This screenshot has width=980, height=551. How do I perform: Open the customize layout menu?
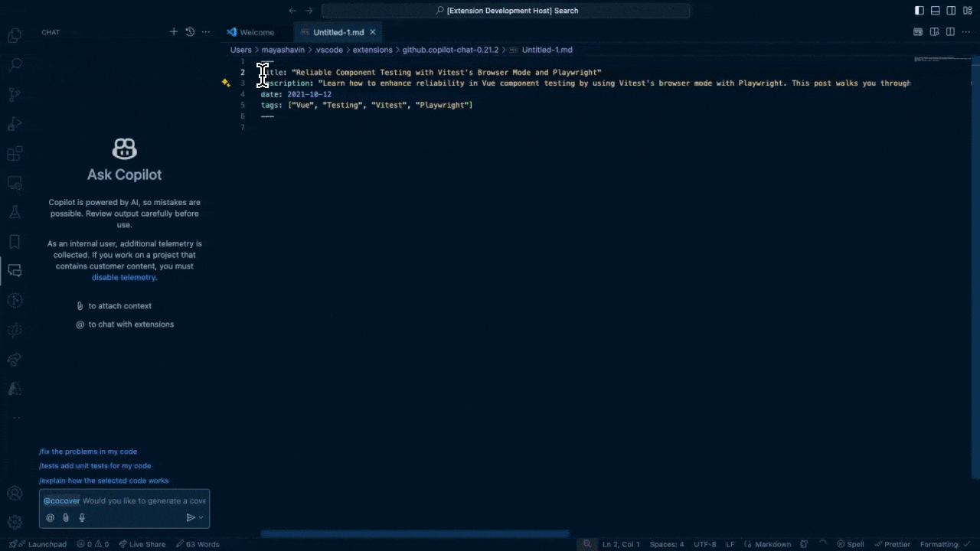pos(967,11)
